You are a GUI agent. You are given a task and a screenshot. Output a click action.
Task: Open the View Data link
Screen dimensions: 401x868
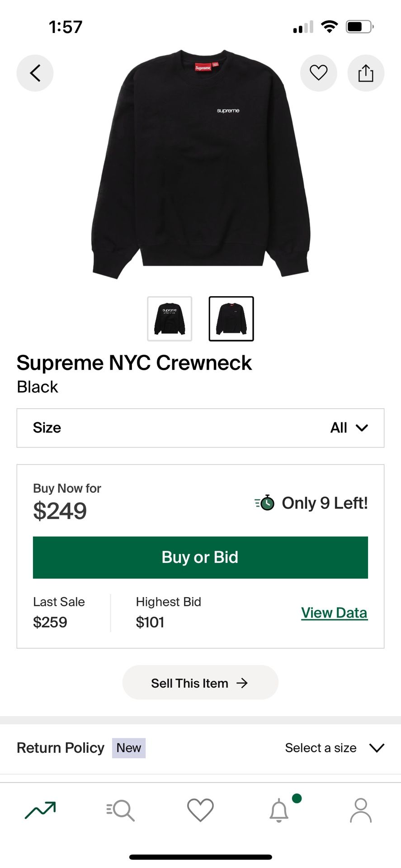click(x=334, y=613)
